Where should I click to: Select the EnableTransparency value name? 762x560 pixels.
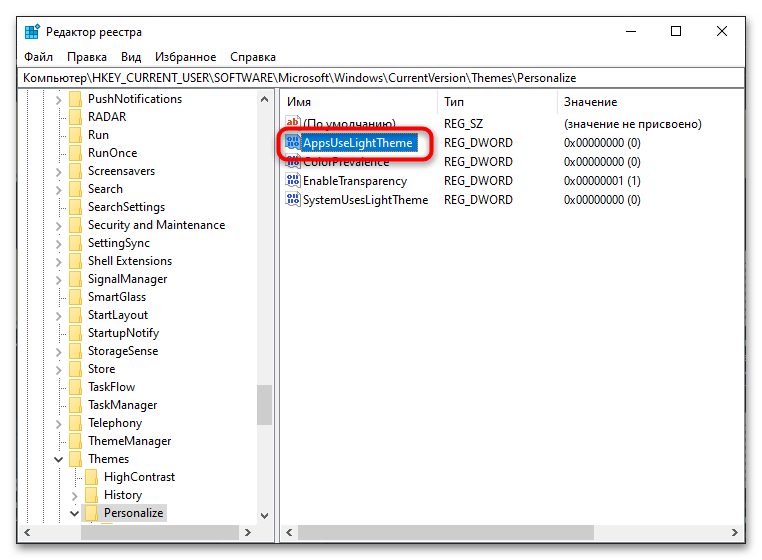(355, 181)
